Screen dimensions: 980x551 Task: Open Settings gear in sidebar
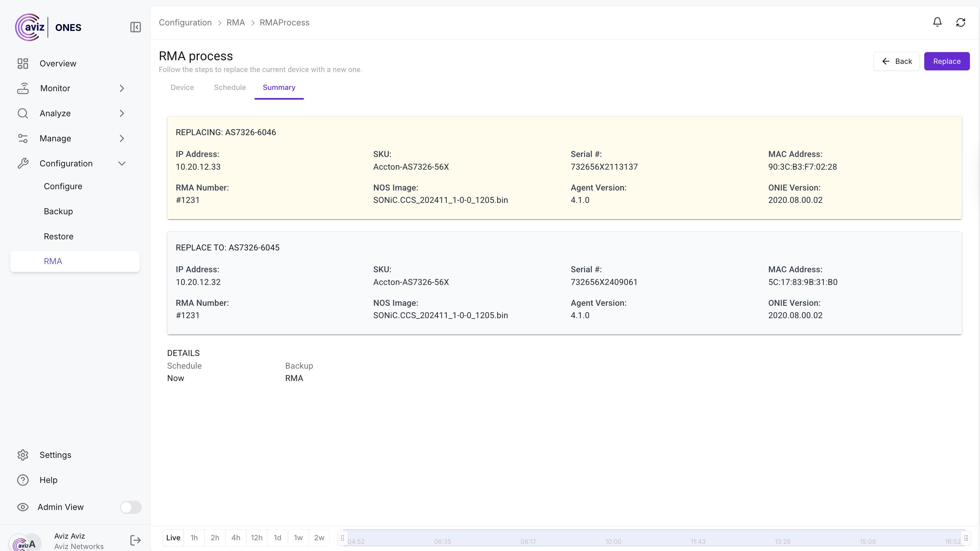[x=23, y=455]
